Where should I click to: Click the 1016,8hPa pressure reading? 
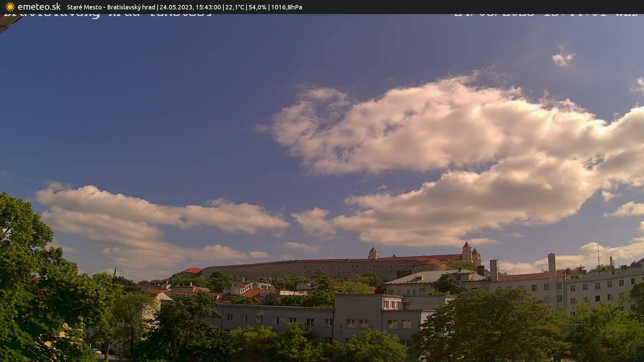pos(286,7)
